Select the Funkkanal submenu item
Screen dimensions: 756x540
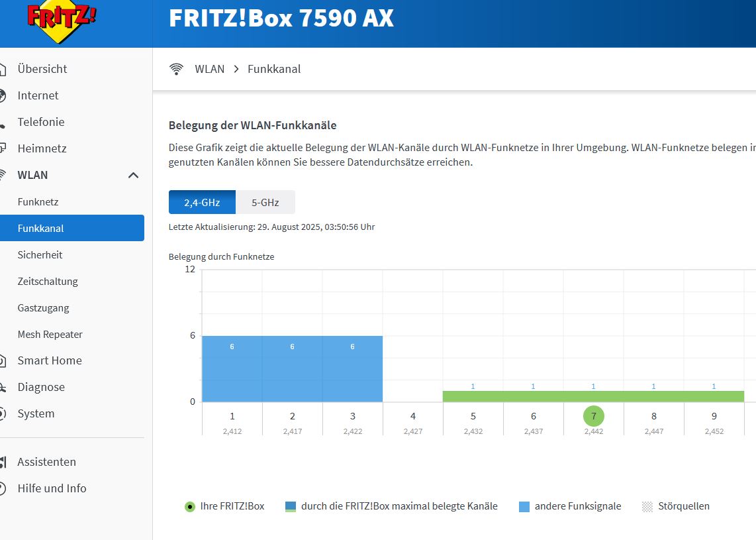point(72,228)
